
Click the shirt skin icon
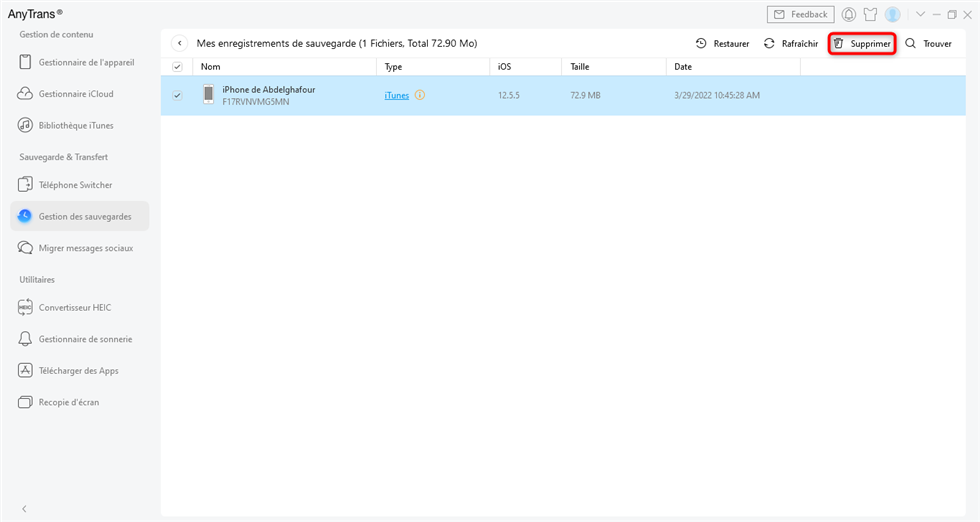click(870, 14)
